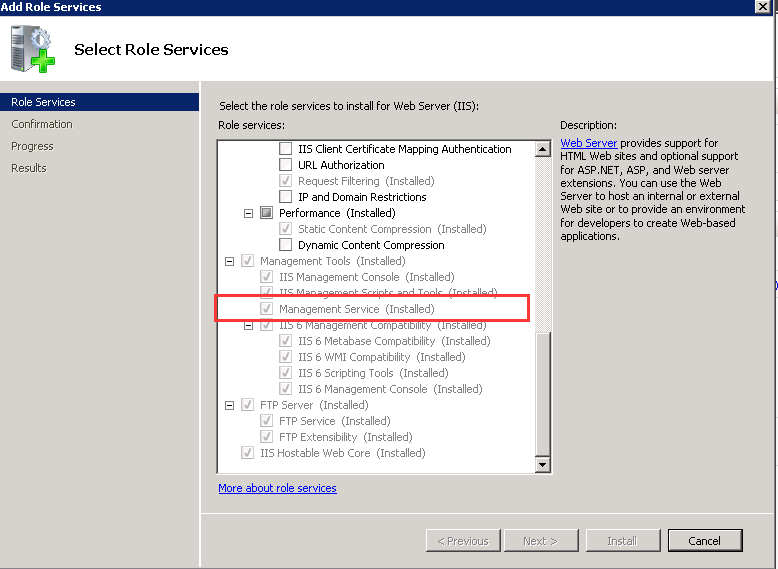Collapse the Management Tools tree node
The image size is (778, 569).
(x=229, y=261)
